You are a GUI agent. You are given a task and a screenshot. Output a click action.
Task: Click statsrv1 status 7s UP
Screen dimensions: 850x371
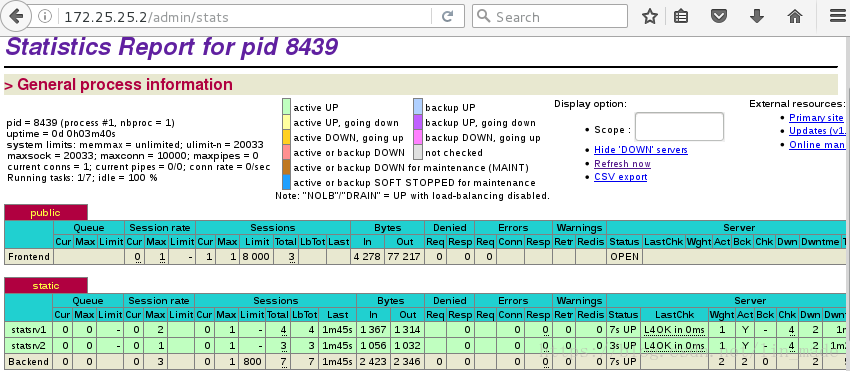[623, 330]
